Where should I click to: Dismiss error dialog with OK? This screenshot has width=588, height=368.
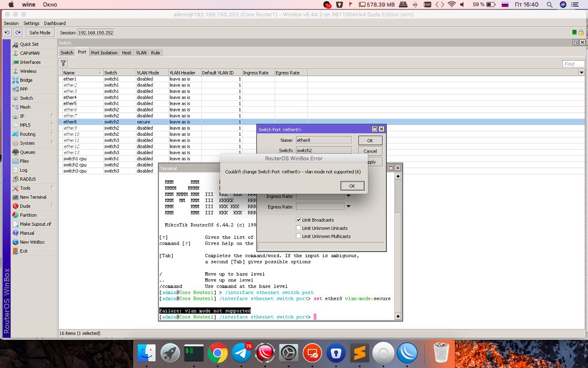(x=352, y=186)
